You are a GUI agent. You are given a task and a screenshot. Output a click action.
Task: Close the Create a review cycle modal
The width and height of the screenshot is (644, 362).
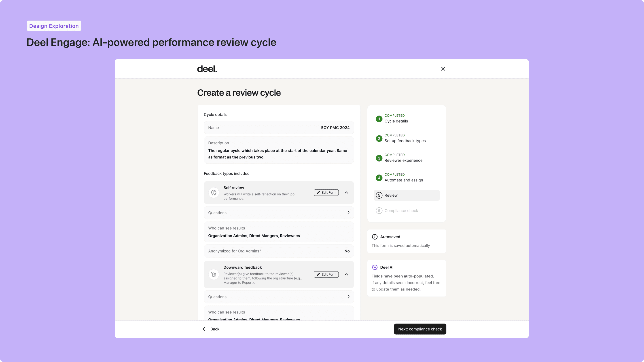(x=443, y=68)
